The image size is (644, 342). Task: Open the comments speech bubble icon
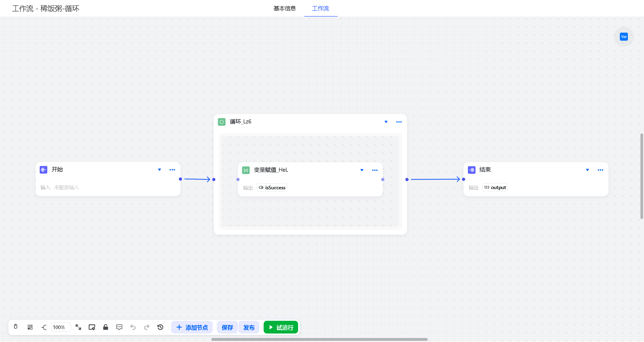pyautogui.click(x=119, y=327)
